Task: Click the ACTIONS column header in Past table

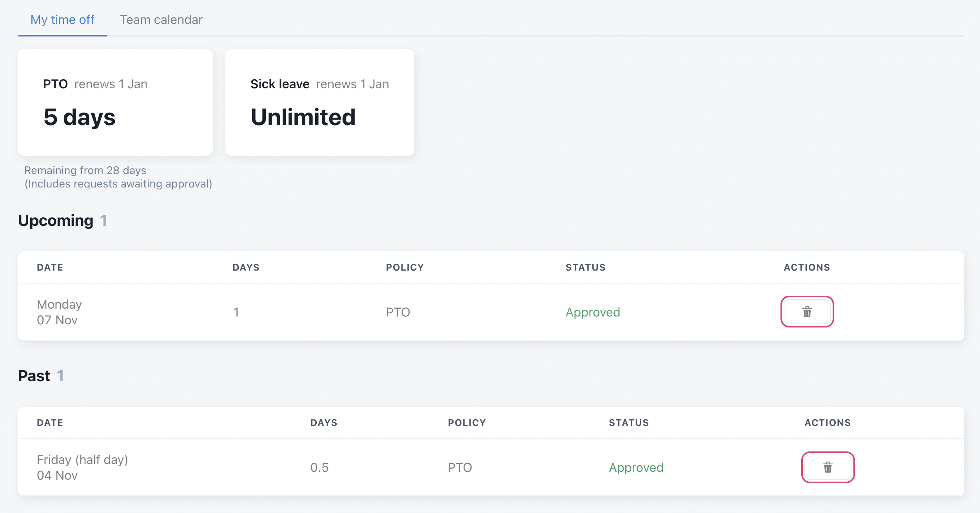Action: point(828,423)
